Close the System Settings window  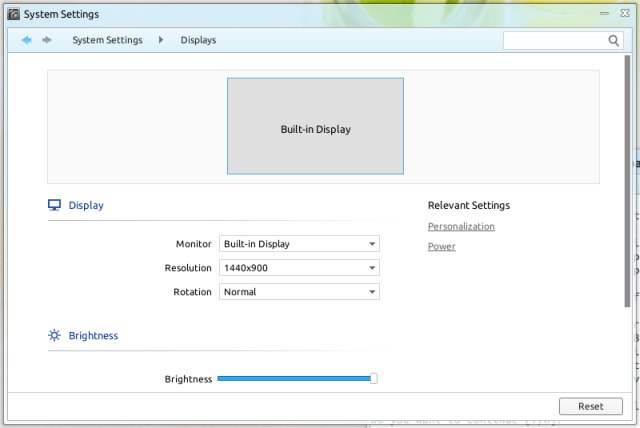pyautogui.click(x=625, y=13)
